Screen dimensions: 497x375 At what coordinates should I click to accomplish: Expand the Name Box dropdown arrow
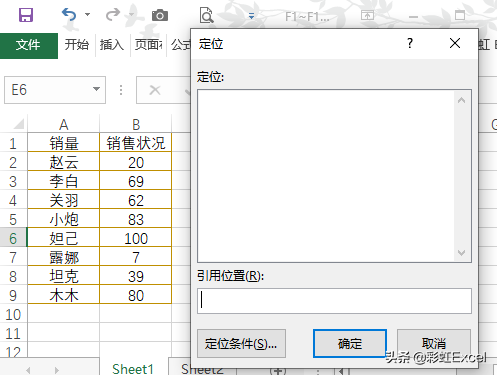96,89
